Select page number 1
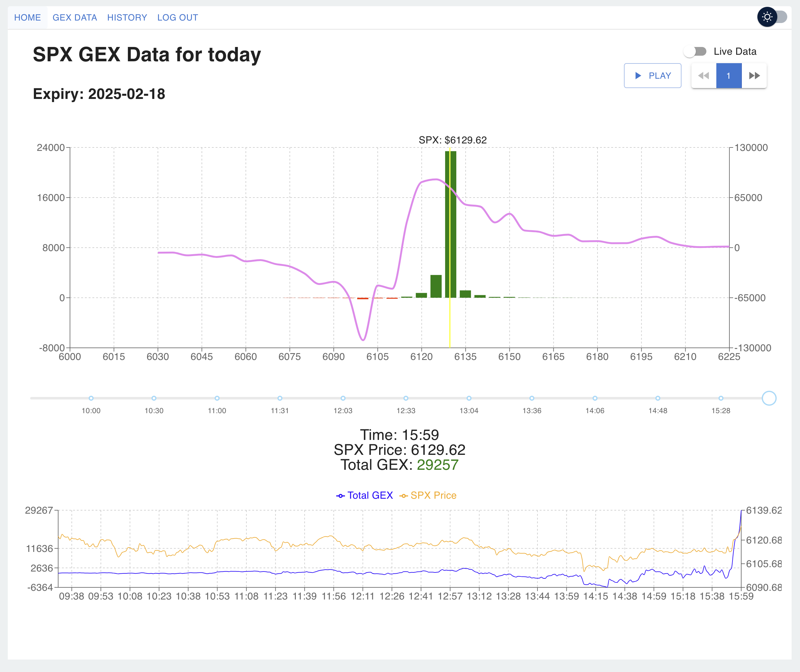The width and height of the screenshot is (800, 672). point(729,75)
